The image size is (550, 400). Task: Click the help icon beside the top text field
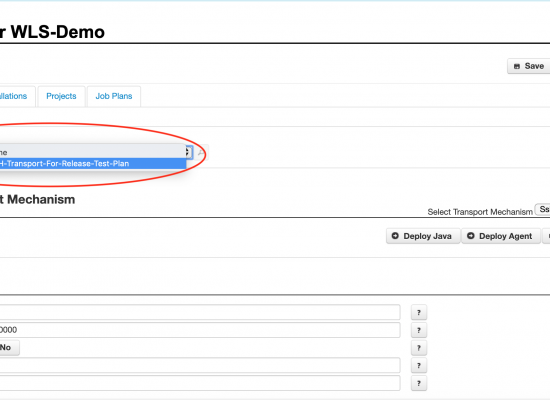419,312
